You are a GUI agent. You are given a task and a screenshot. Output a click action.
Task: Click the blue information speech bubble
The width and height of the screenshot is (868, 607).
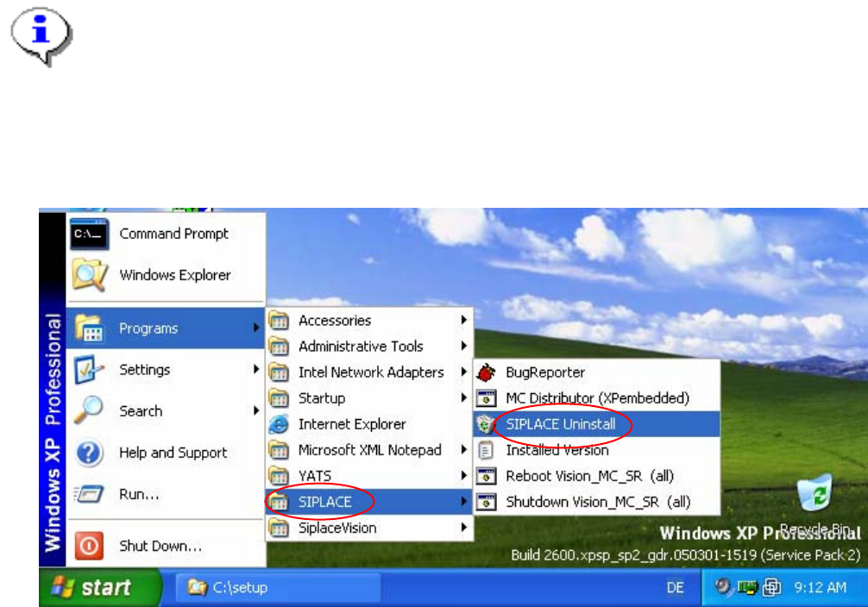click(x=41, y=36)
